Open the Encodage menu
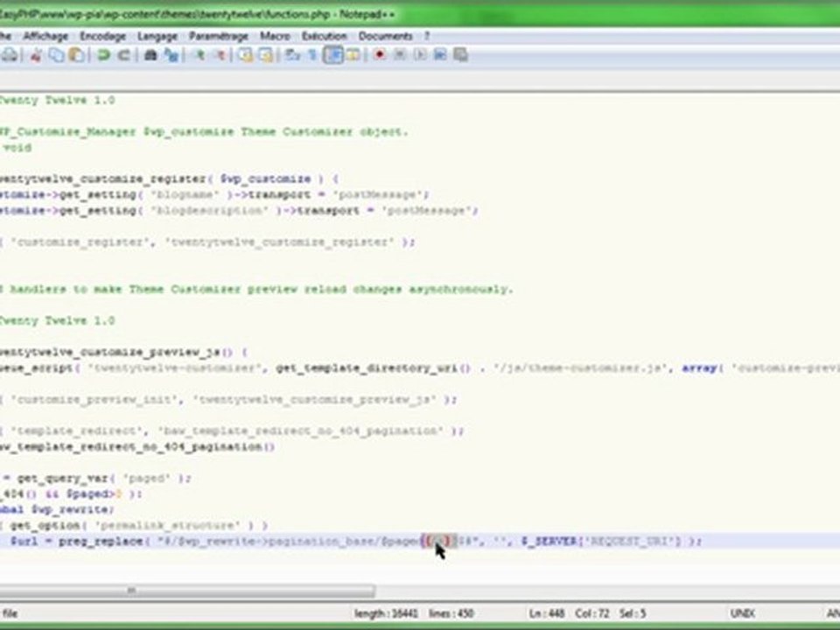 click(102, 36)
